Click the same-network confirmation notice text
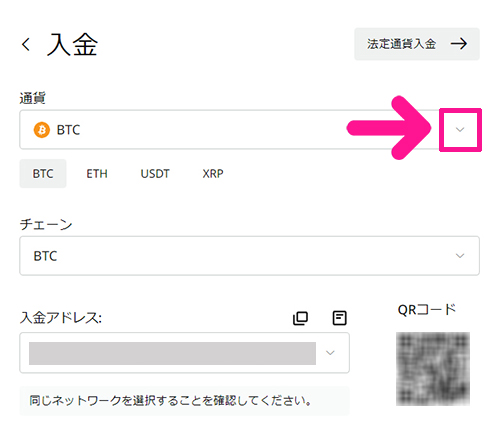This screenshot has height=430, width=500. [x=170, y=400]
